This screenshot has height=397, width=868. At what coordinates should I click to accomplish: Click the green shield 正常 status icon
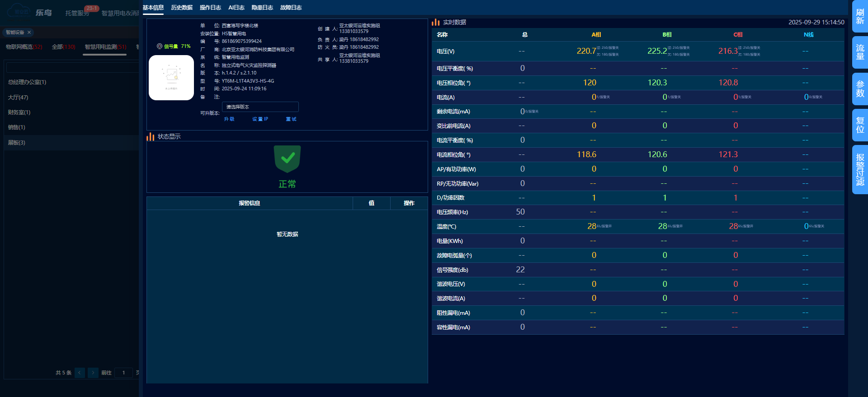[x=287, y=159]
